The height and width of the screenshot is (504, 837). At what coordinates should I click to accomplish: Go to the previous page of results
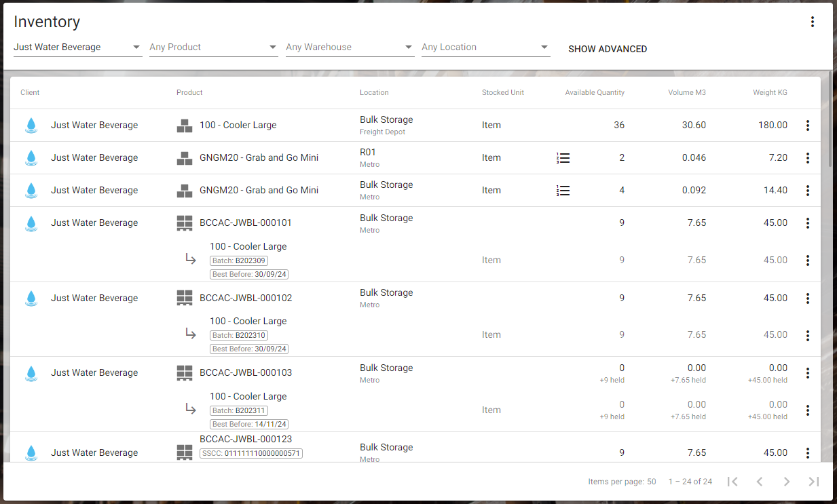(760, 482)
